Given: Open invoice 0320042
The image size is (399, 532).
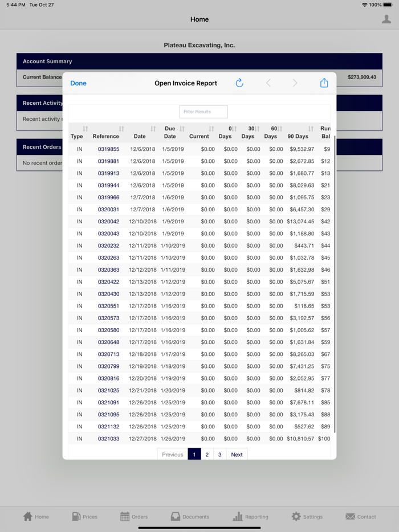Looking at the screenshot, I should coord(109,221).
